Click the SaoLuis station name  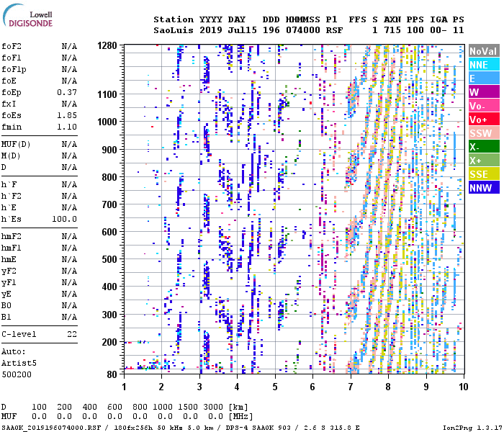coord(174,30)
